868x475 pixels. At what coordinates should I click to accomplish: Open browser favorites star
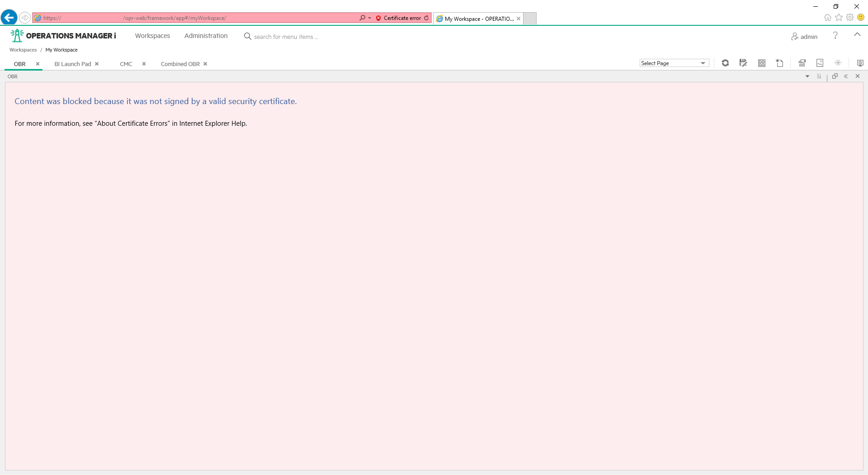tap(839, 17)
